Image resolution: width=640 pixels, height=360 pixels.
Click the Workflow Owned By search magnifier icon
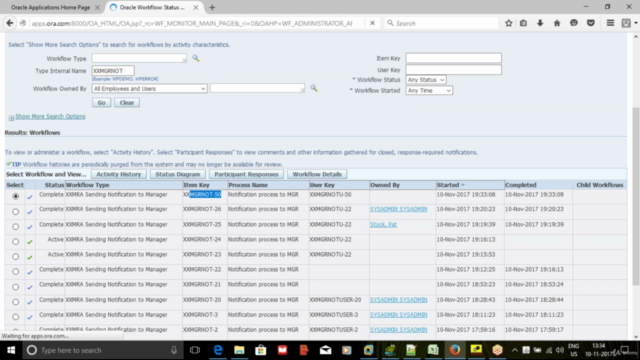coord(313,88)
